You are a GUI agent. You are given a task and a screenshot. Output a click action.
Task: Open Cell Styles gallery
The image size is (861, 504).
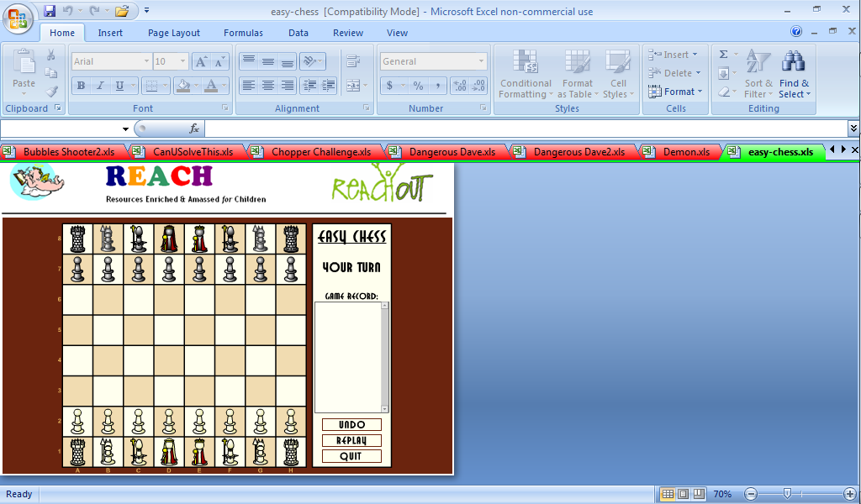(x=618, y=74)
